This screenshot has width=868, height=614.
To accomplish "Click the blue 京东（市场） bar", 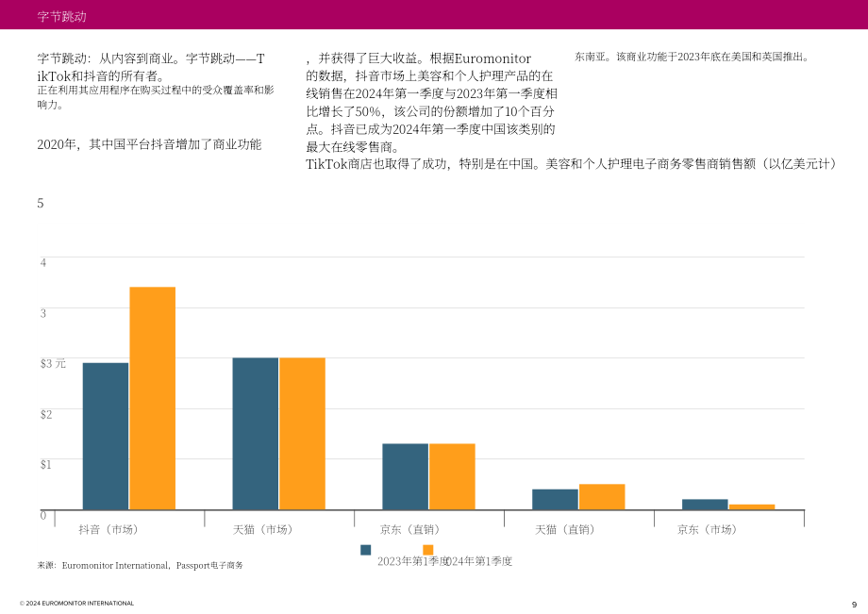I will (706, 505).
